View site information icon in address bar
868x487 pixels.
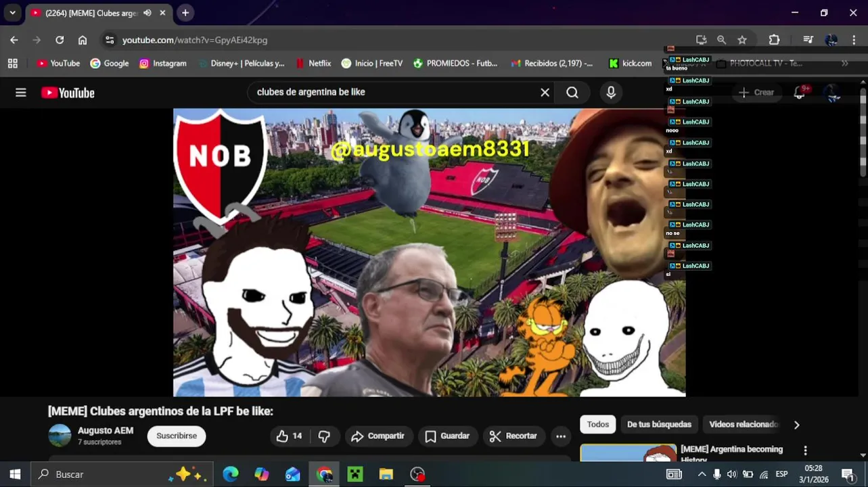[110, 40]
